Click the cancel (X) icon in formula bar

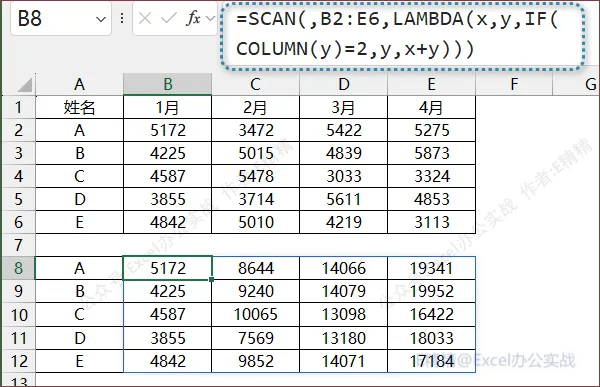pos(145,18)
